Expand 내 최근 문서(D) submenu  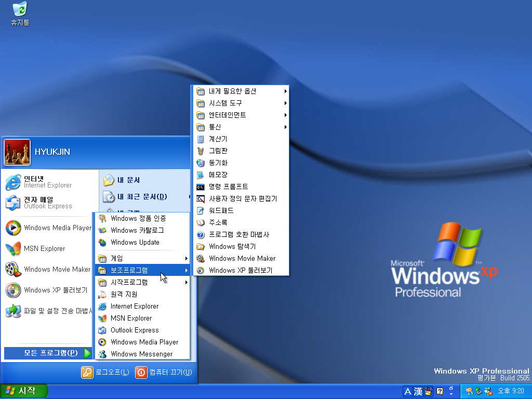[x=145, y=197]
